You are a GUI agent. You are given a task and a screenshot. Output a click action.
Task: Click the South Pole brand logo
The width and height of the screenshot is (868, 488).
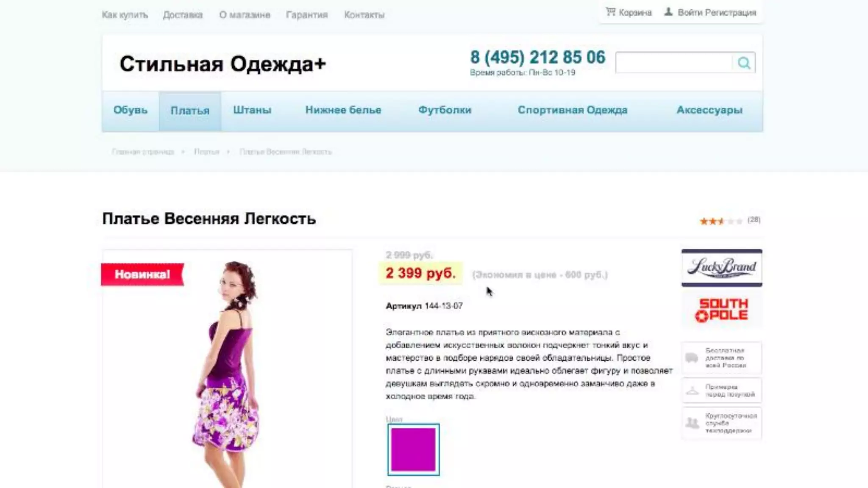722,310
